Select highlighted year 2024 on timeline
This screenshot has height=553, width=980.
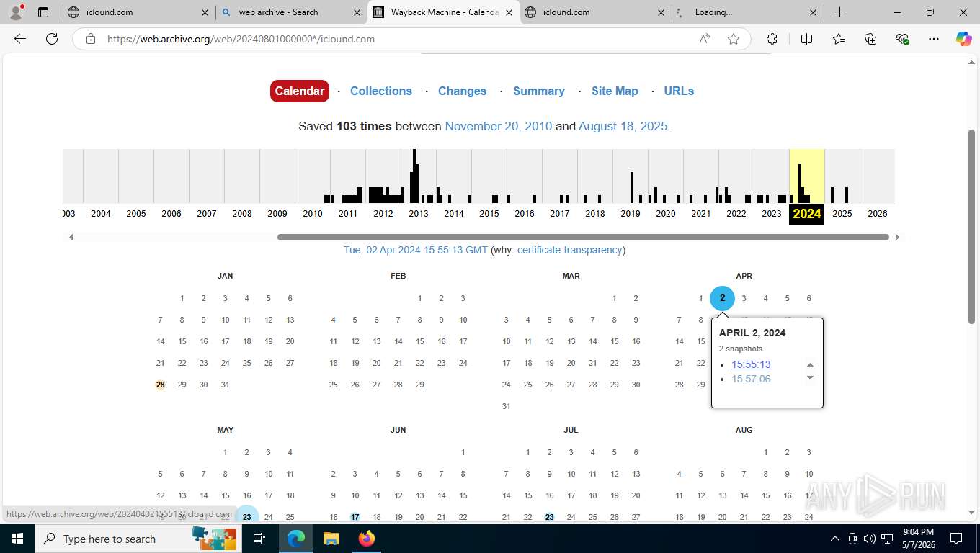pos(807,213)
